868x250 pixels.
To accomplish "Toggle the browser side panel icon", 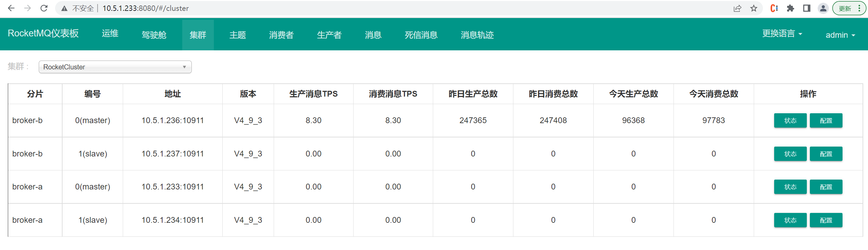I will [806, 9].
